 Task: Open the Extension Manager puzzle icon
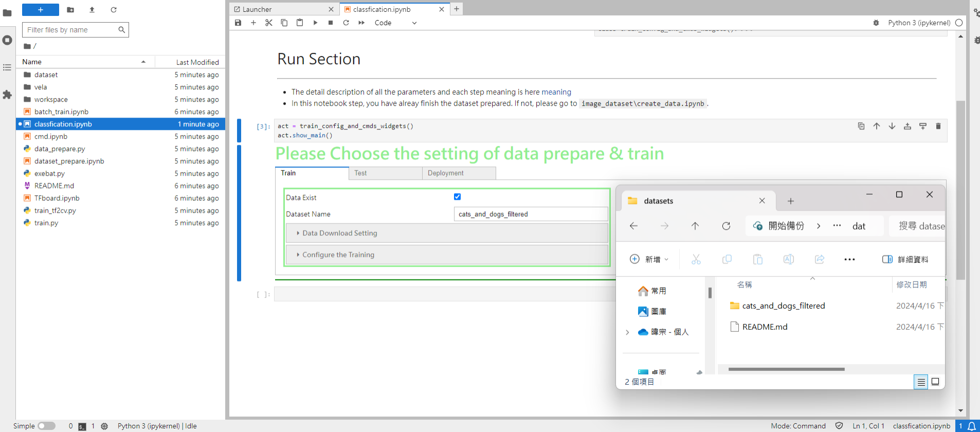point(7,95)
